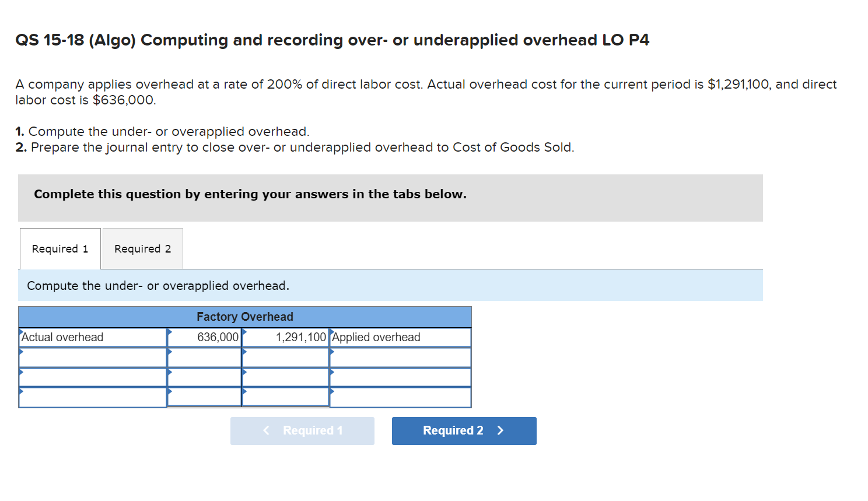Select the Required 1 tab

60,248
